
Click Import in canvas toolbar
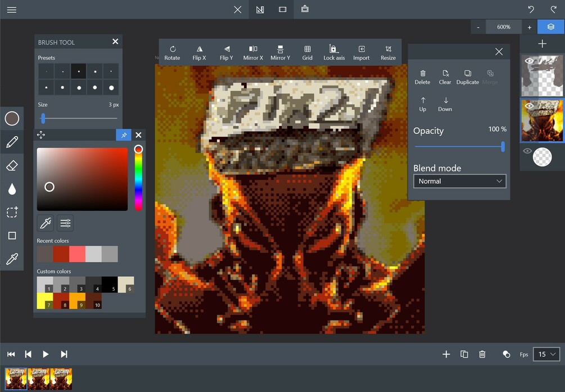(x=361, y=53)
